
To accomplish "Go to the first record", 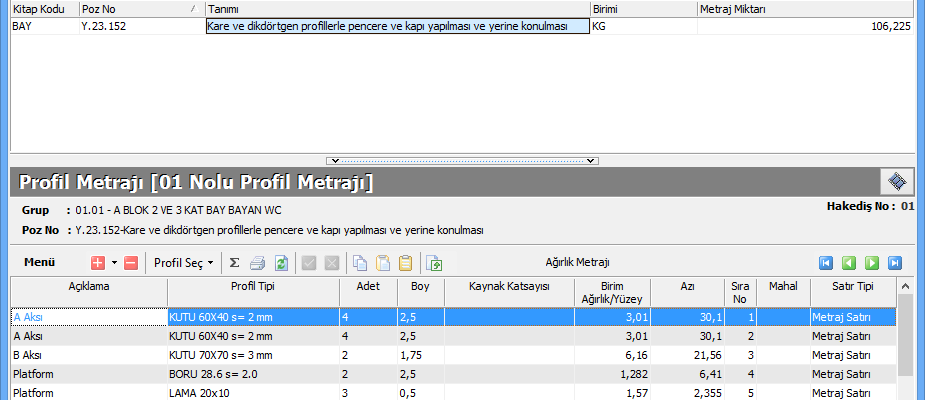I will tap(826, 263).
